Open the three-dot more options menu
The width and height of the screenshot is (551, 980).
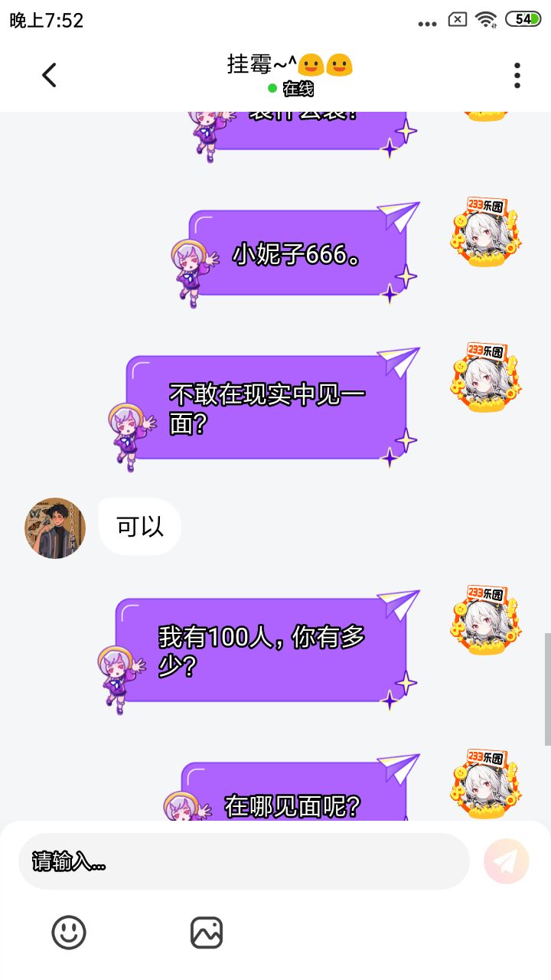click(x=517, y=75)
